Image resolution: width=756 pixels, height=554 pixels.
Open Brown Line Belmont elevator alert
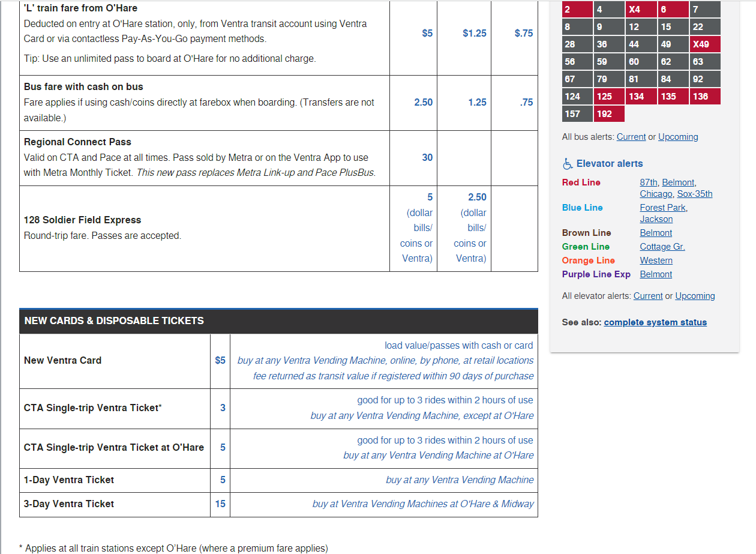point(656,233)
